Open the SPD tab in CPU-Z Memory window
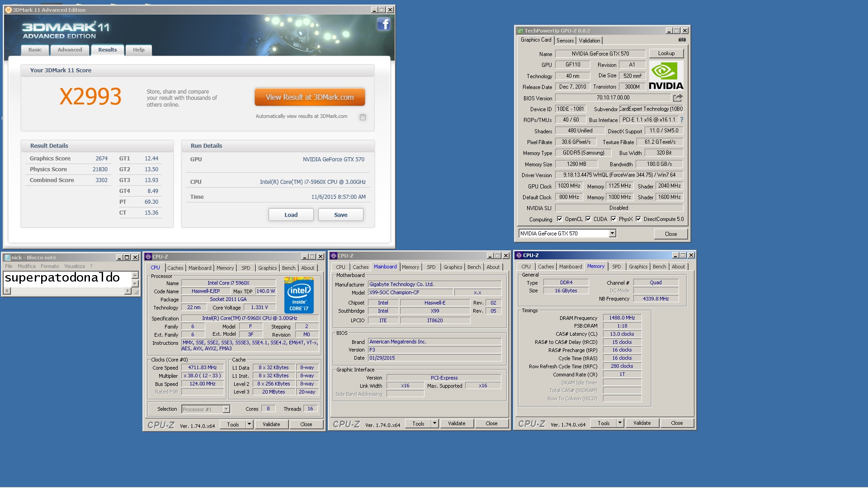868x488 pixels. (616, 267)
